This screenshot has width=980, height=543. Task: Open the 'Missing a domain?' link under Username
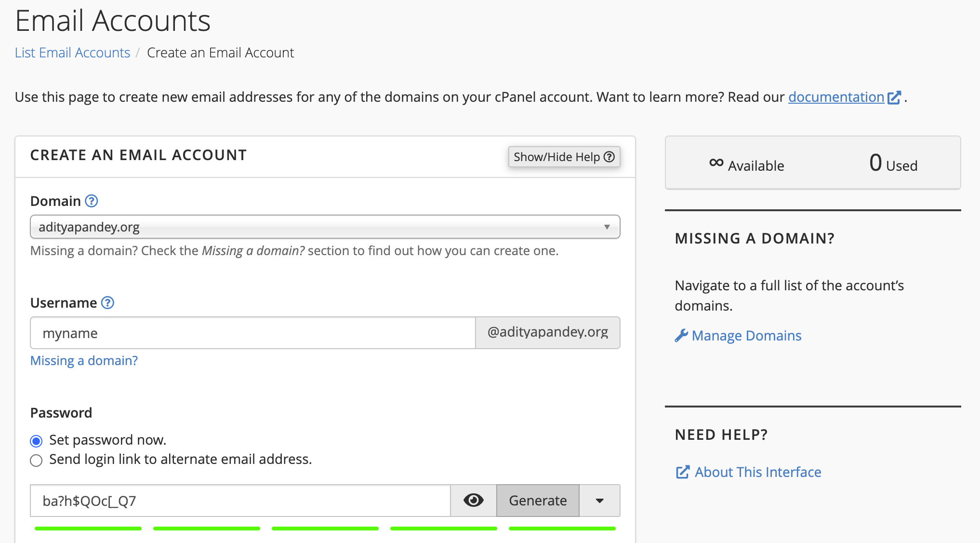pyautogui.click(x=84, y=361)
